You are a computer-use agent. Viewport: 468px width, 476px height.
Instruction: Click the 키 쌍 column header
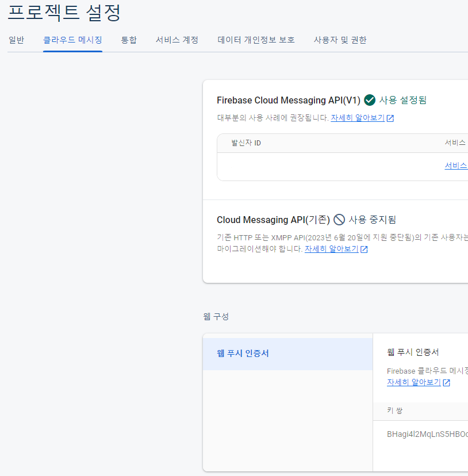coord(395,410)
